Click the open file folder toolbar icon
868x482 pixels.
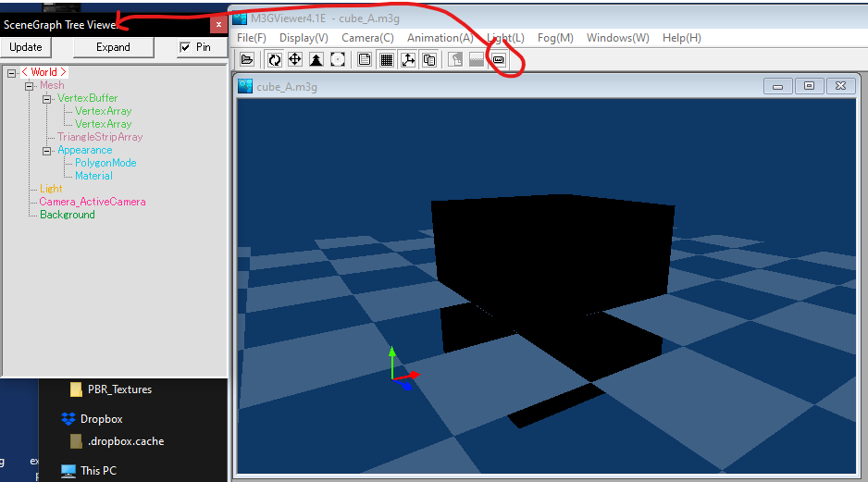coord(247,60)
